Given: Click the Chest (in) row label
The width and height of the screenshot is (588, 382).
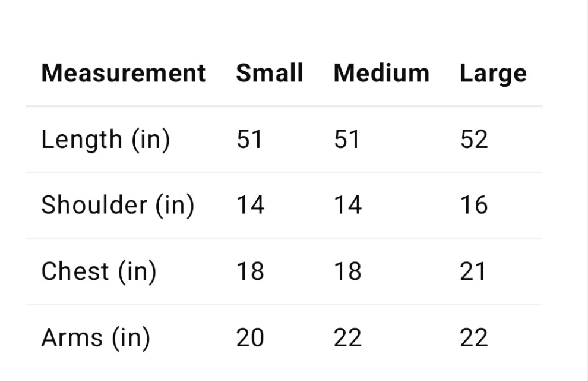Looking at the screenshot, I should [x=99, y=271].
